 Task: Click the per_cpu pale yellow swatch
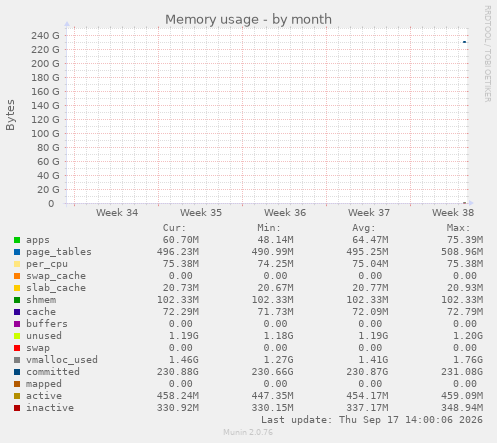point(17,264)
